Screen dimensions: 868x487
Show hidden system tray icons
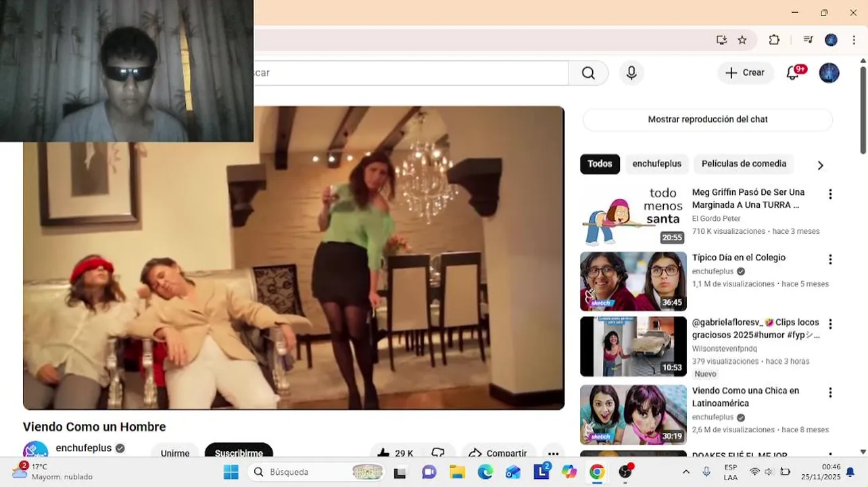(686, 472)
